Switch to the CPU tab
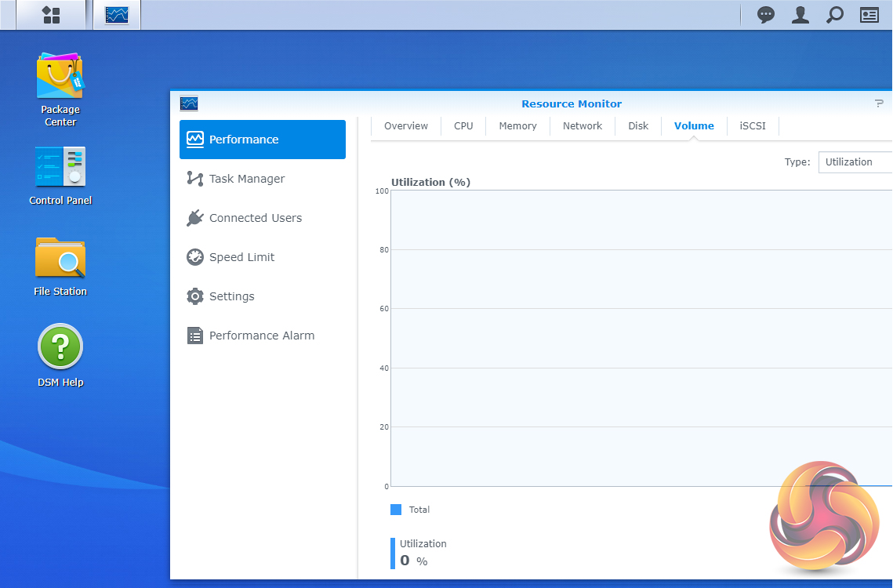Viewport: 893px width, 588px height. point(463,126)
